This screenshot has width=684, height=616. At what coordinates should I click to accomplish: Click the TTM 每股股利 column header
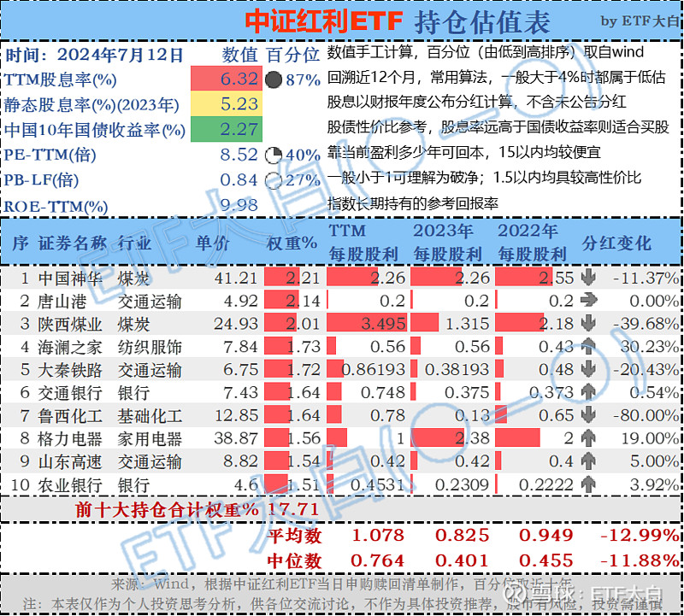pos(363,242)
